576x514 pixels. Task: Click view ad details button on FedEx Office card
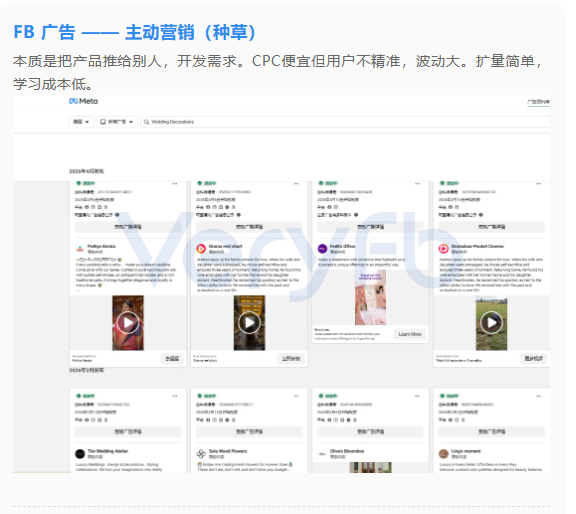[x=370, y=227]
